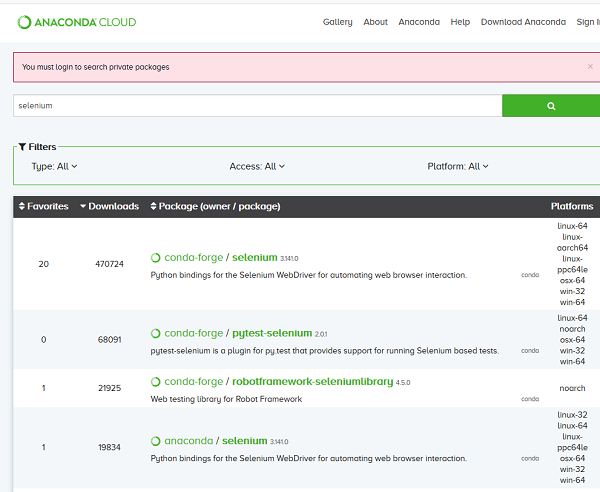Click the Sign In nav link
The image size is (600, 492).
coord(588,22)
